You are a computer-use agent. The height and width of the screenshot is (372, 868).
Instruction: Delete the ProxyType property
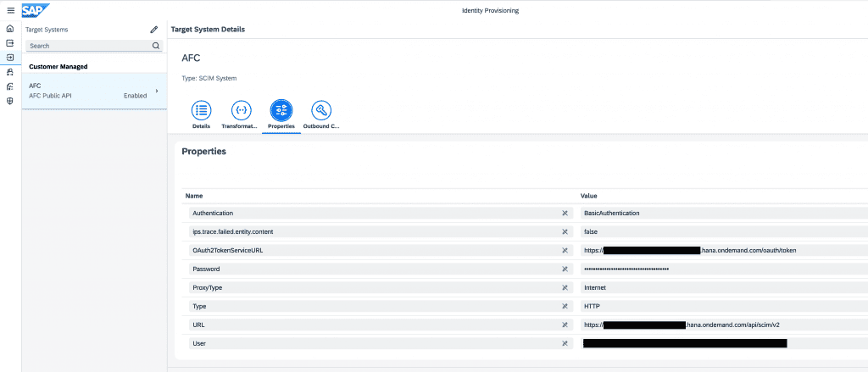point(565,288)
